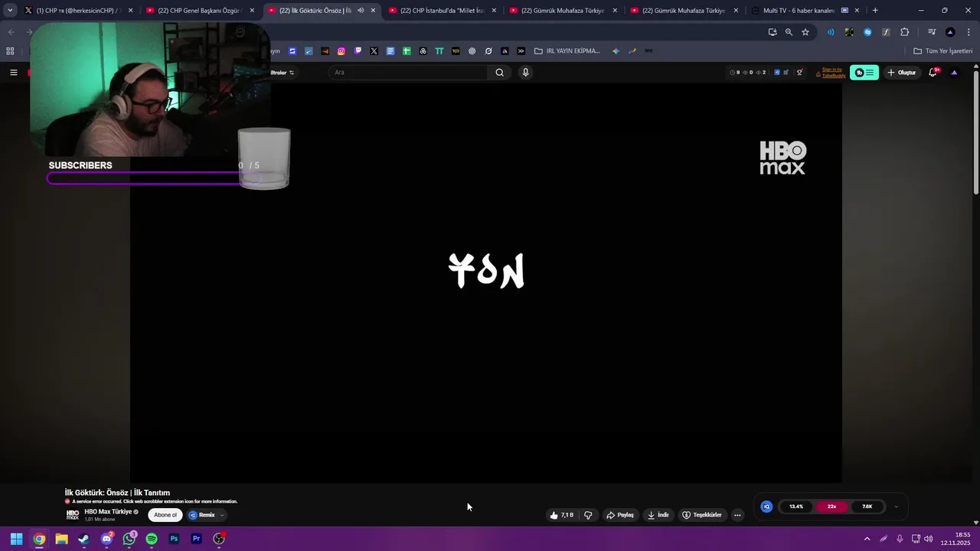Click the 13.4% stat pill
This screenshot has width=980, height=551.
[796, 507]
